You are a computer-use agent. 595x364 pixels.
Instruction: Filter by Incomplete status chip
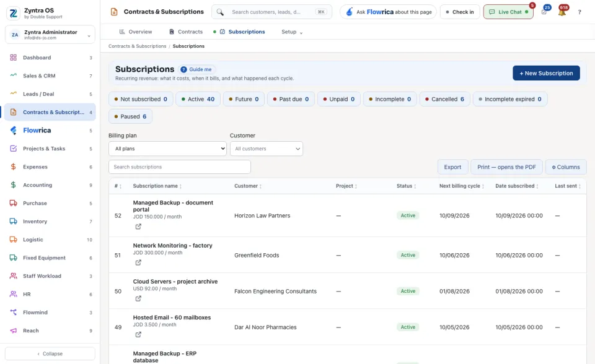390,99
